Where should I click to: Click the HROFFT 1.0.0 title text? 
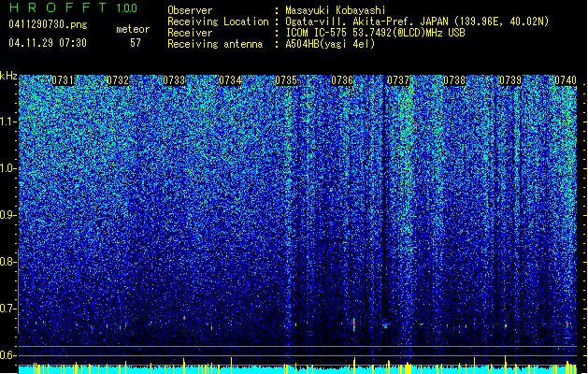point(74,7)
